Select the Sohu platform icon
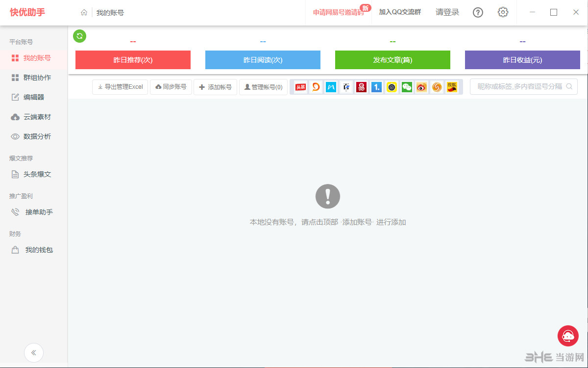This screenshot has width=588, height=368. (452, 87)
